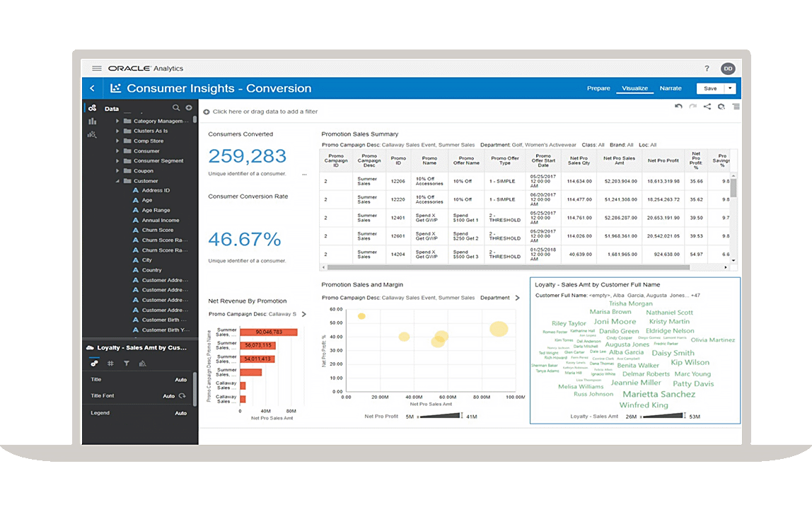This screenshot has height=512, width=812.
Task: Open the Visualizations bar chart pane icon
Action: (92, 121)
